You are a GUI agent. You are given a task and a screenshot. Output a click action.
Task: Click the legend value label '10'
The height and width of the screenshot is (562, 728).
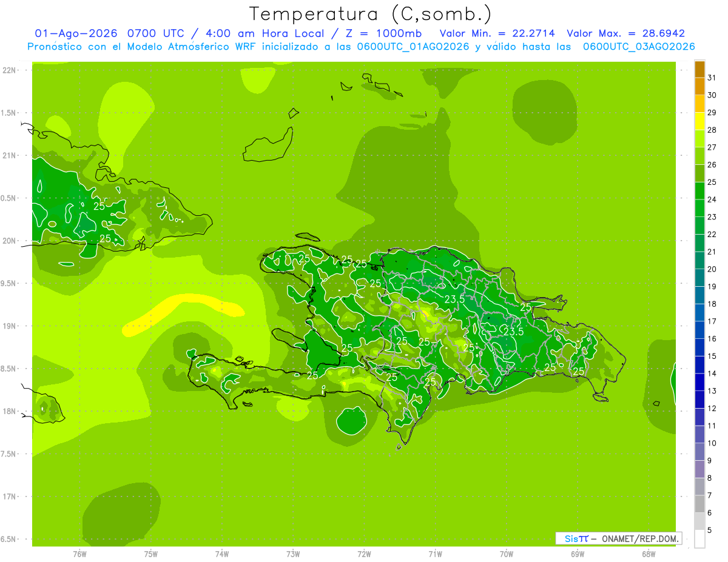(x=712, y=443)
